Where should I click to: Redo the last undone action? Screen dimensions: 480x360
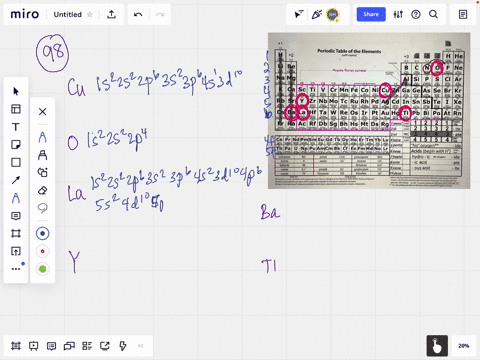point(160,14)
